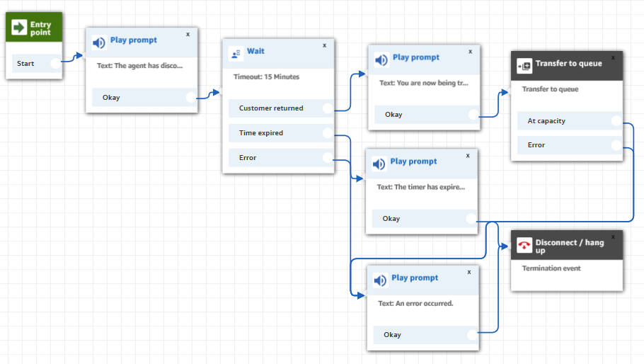This screenshot has height=364, width=644.
Task: Delete the 'An error occurred' Play prompt block via x
Action: 468,271
